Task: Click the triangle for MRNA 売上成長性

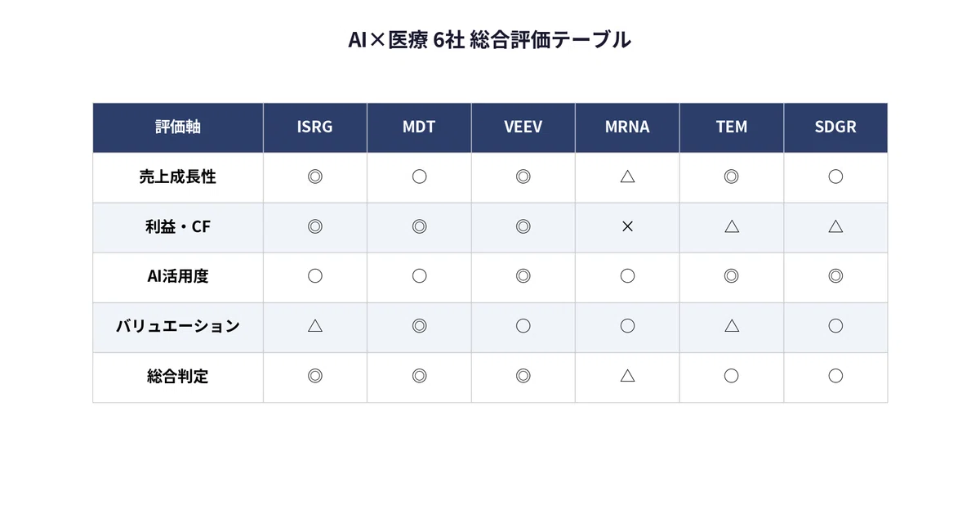Action: pyautogui.click(x=627, y=177)
